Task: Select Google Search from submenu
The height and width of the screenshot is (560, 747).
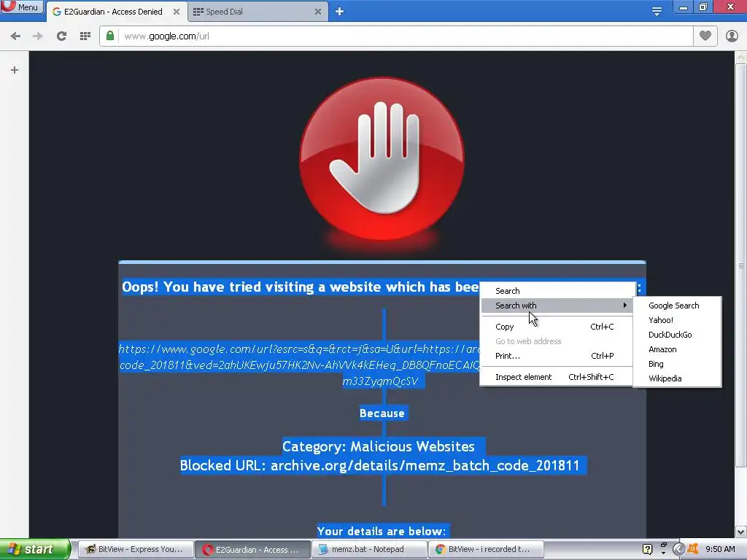Action: click(x=677, y=306)
